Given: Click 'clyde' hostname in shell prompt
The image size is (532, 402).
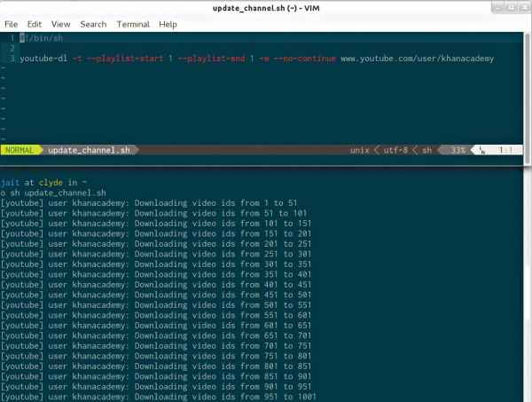Looking at the screenshot, I should click(51, 183).
